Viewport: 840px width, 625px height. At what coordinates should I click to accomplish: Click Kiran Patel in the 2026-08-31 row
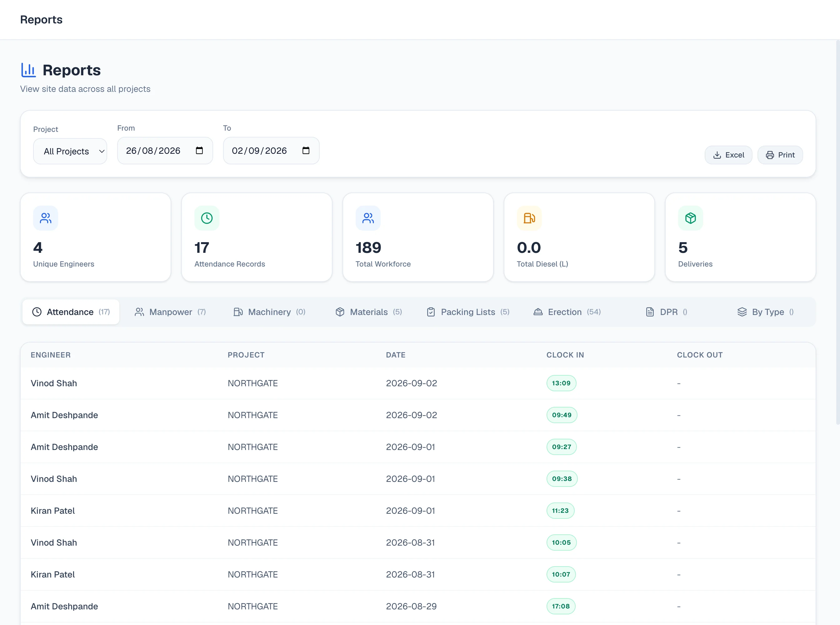click(52, 575)
